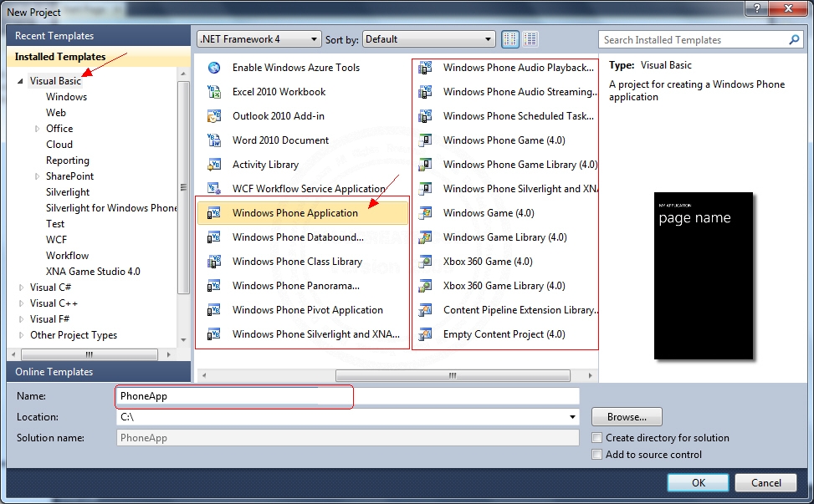Click the Windows Game Library (4.0) icon
The height and width of the screenshot is (504, 814).
(425, 237)
